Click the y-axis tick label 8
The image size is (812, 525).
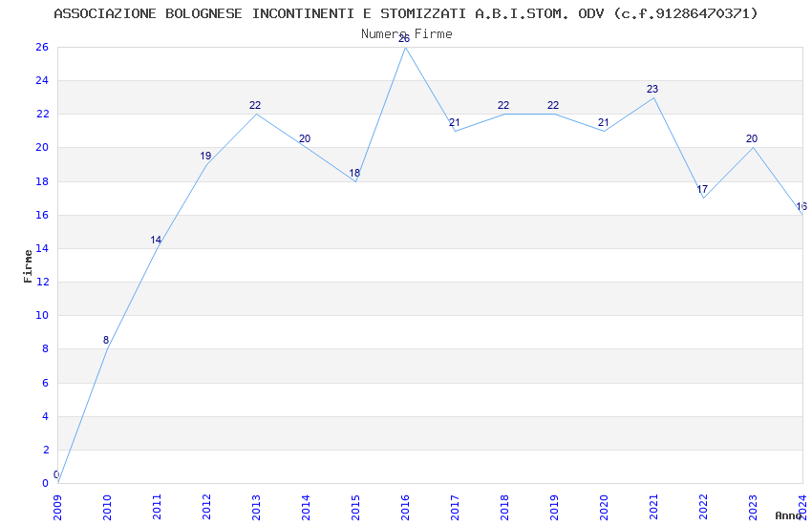46,348
